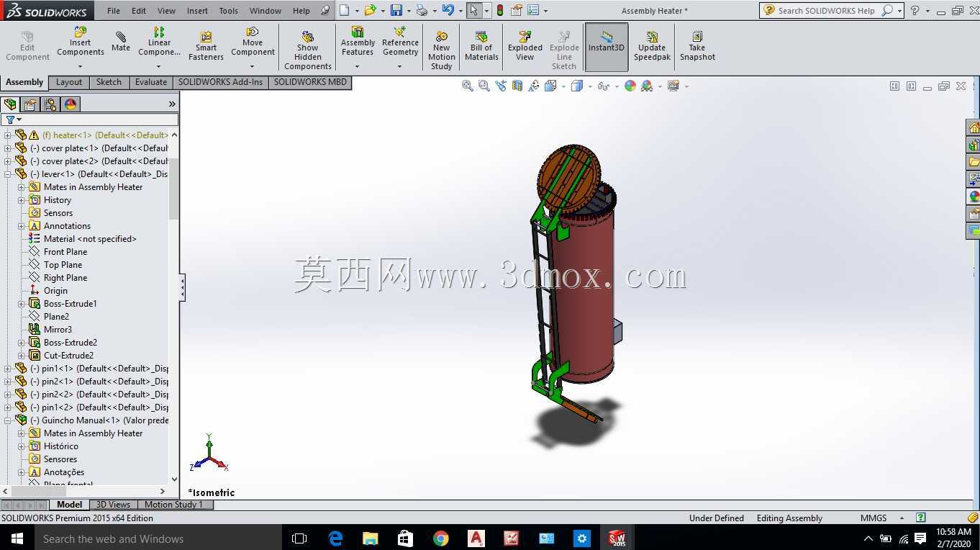Select Cut-Extrude2 feature in tree
This screenshot has height=550, width=980.
[x=68, y=356]
